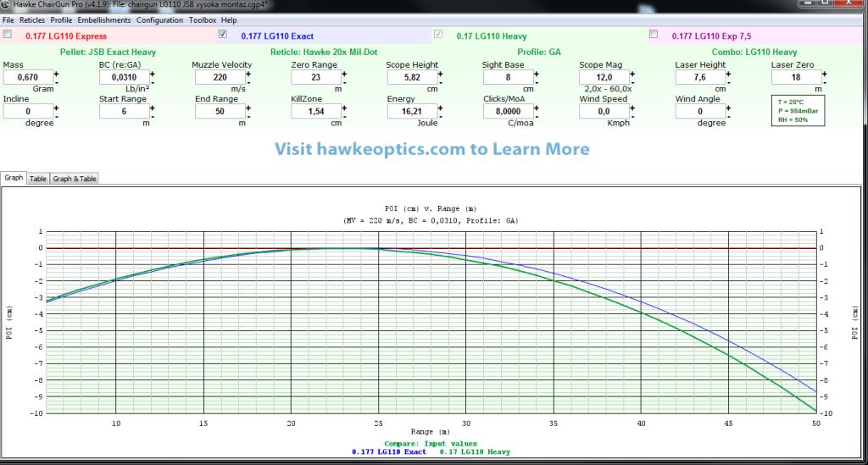Screen dimensions: 868x465
Task: Uncheck the 0.177 LG110 Exact profile
Action: pyautogui.click(x=223, y=35)
